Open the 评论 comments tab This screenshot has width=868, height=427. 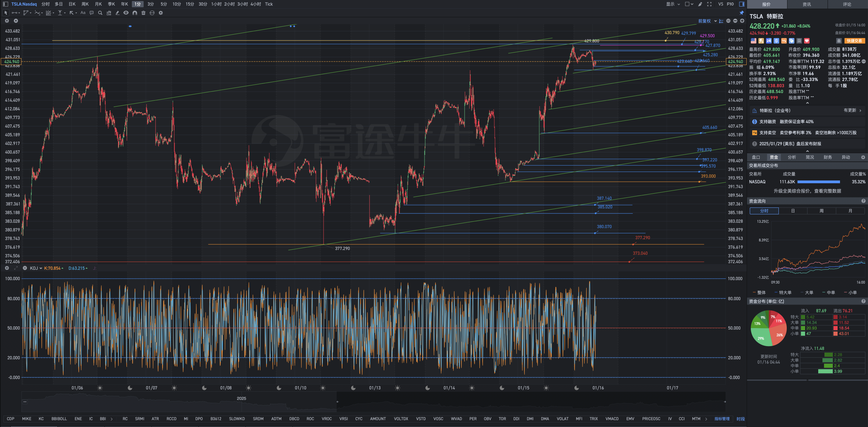tap(847, 4)
